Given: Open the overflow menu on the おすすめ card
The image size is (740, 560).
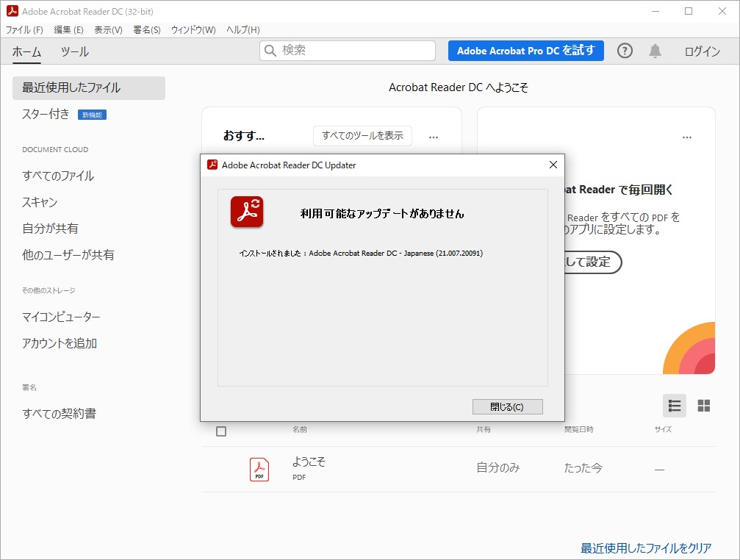Looking at the screenshot, I should (x=434, y=137).
